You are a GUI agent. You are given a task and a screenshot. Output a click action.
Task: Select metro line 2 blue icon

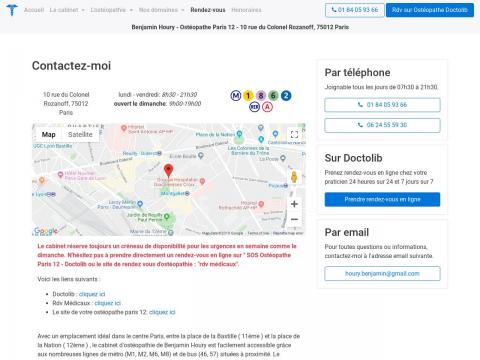[286, 96]
